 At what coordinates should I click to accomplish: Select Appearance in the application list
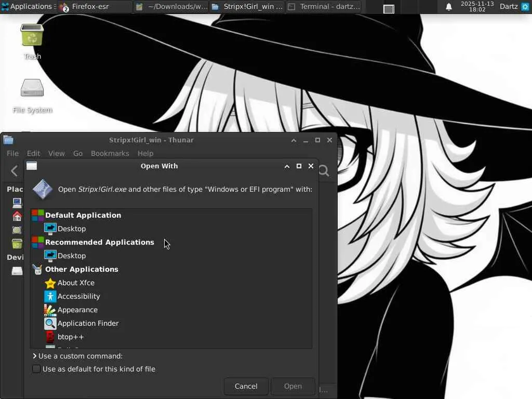(x=171, y=310)
